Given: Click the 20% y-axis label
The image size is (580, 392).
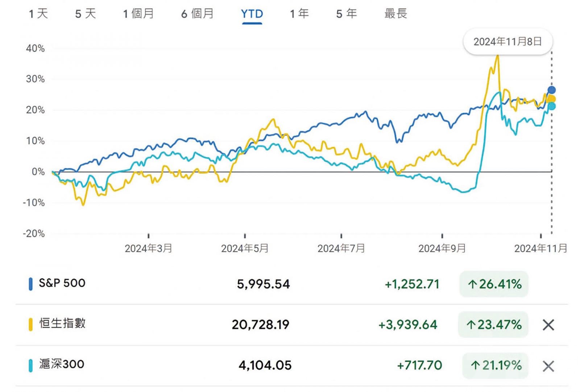Looking at the screenshot, I should pos(35,110).
